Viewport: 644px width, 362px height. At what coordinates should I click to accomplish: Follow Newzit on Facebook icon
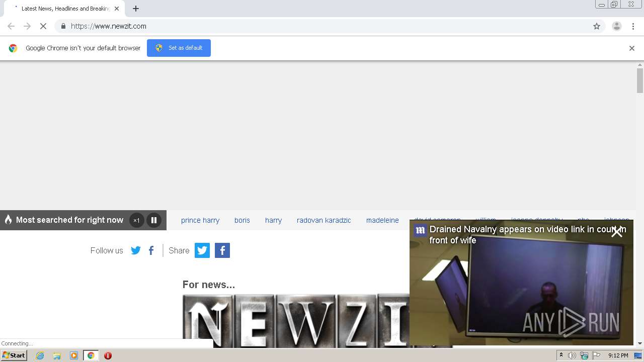(151, 250)
